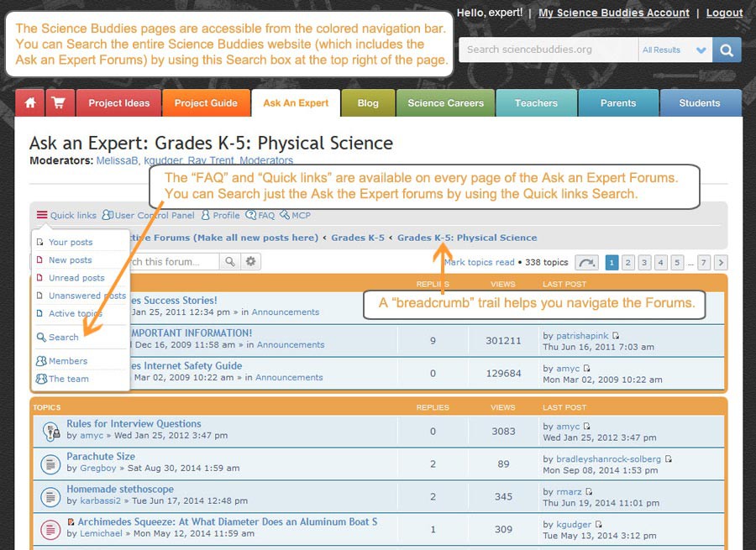756x550 pixels.
Task: Click the red topic icon beside Archimedes Squeeze
Action: [x=50, y=529]
